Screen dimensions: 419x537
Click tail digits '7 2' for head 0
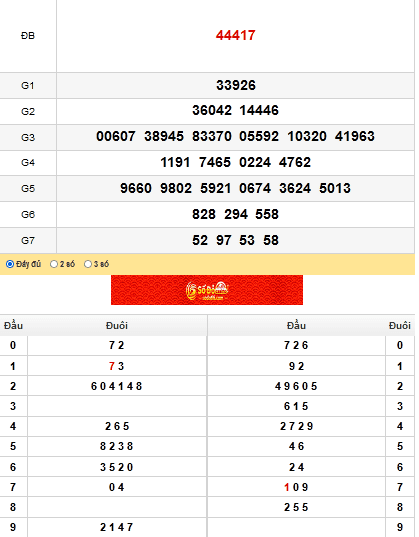(116, 345)
